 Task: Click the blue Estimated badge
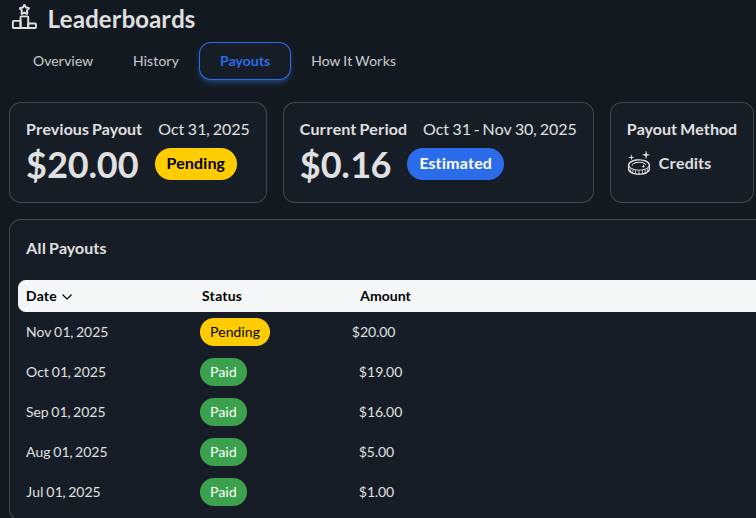455,164
